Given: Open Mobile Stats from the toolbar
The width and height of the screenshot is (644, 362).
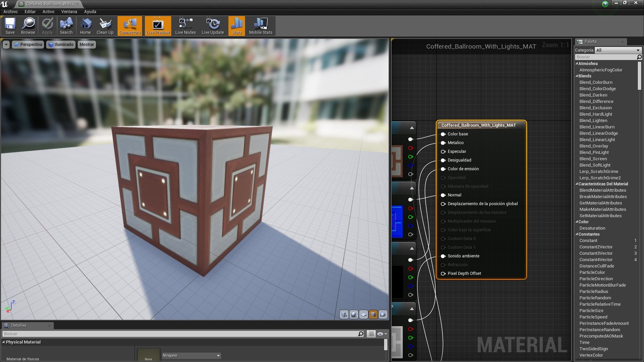Looking at the screenshot, I should [x=261, y=26].
